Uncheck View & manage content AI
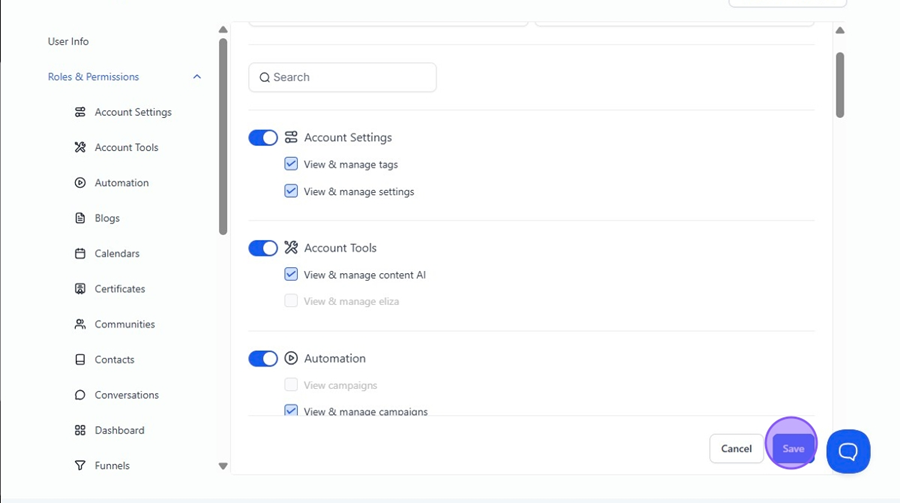Screen dimensions: 900x503 [291, 274]
